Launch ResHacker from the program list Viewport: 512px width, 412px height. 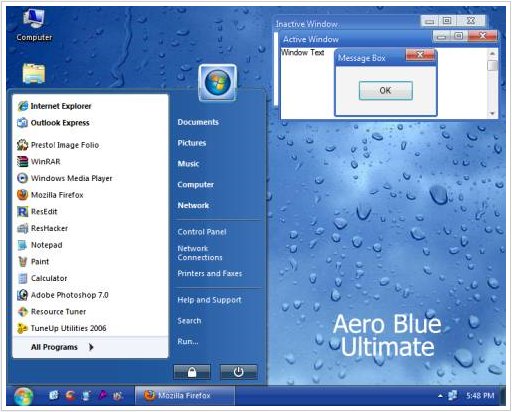click(x=43, y=228)
